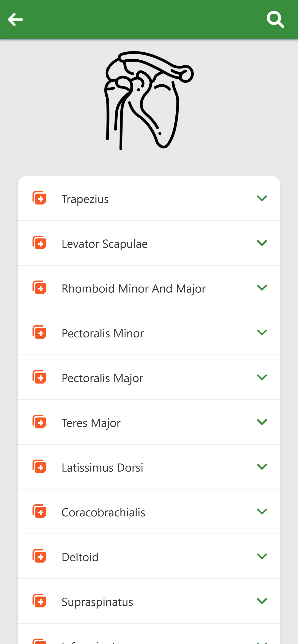Expand the Trapezius chevron
Viewport: 298px width, 644px height.
tap(262, 198)
